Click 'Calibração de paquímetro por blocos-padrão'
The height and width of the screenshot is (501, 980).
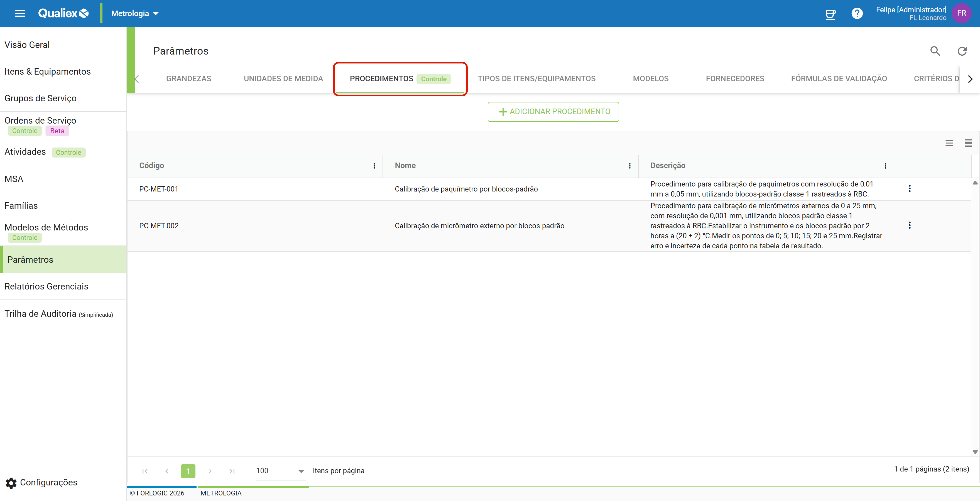466,189
